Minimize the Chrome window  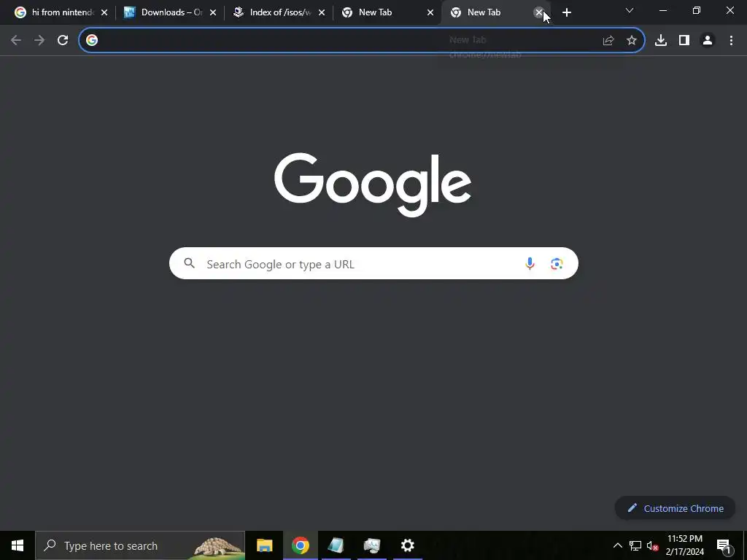(662, 10)
